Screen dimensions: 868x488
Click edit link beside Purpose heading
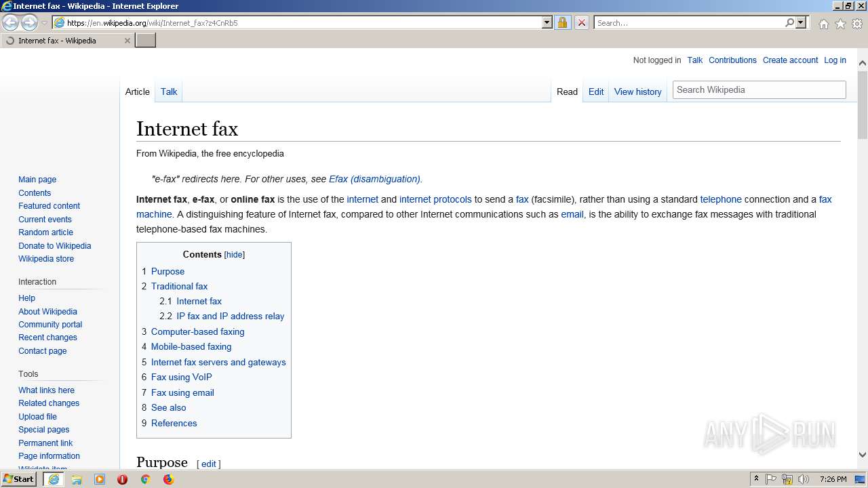coord(209,464)
